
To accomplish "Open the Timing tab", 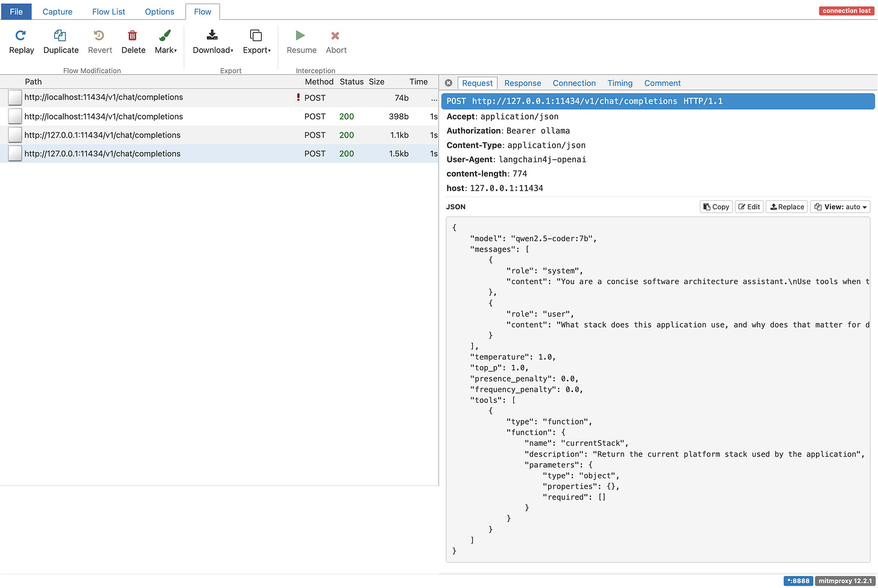I will 619,83.
